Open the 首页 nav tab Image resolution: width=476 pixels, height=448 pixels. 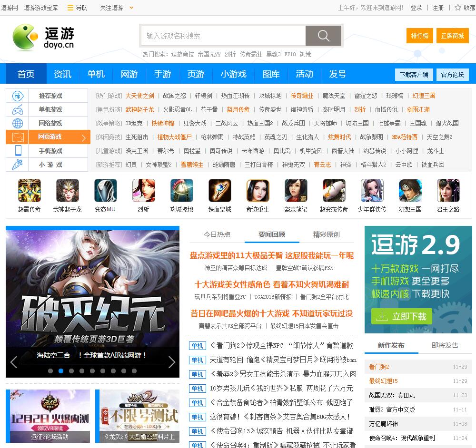point(26,74)
